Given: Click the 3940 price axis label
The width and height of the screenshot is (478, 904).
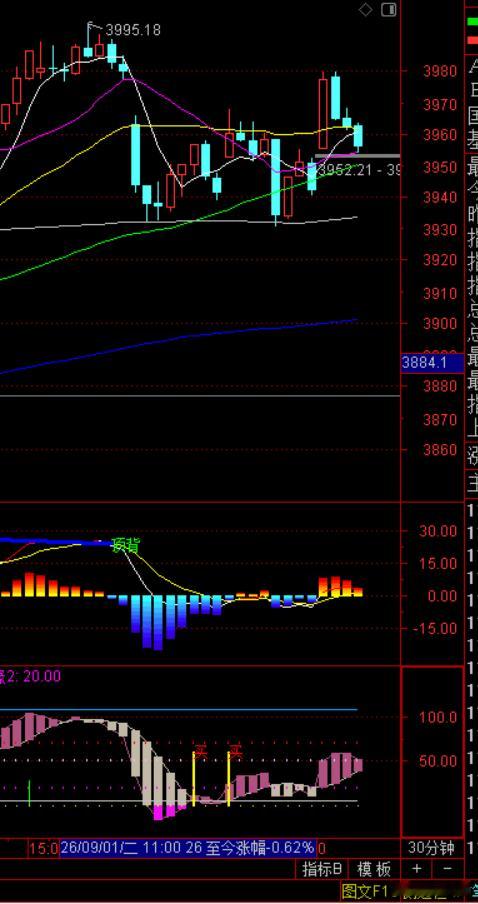Looking at the screenshot, I should coord(440,198).
